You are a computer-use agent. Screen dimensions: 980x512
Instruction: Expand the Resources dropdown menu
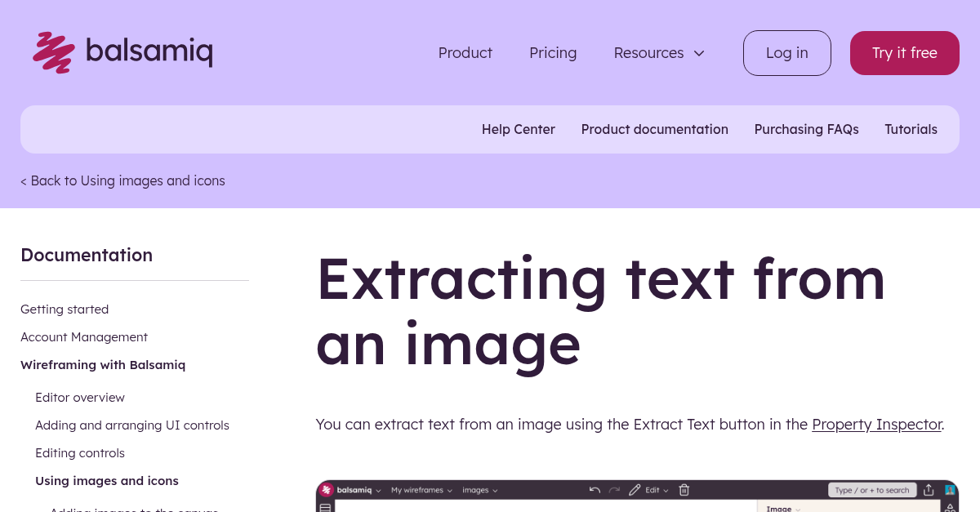[658, 53]
